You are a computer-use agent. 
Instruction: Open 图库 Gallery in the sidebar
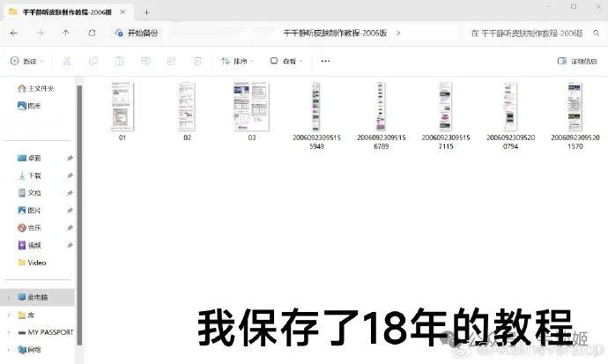click(29, 106)
